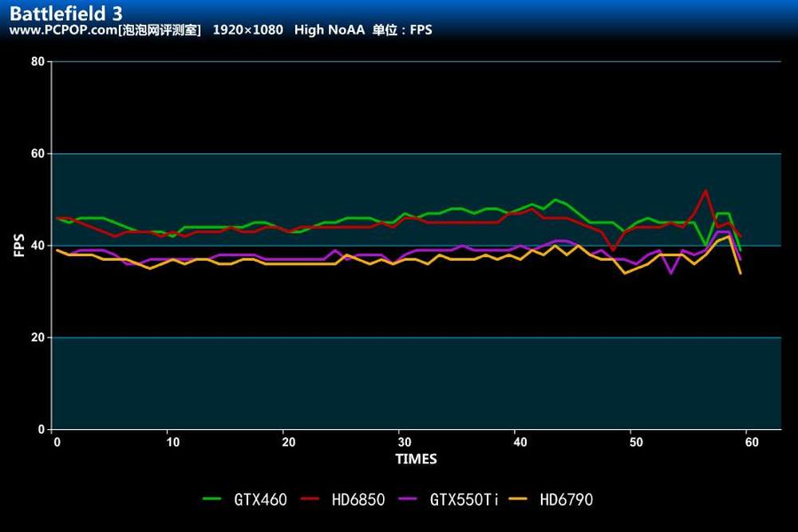The height and width of the screenshot is (532, 798).
Task: Click the green GTX460 legend line marker
Action: pos(211,499)
